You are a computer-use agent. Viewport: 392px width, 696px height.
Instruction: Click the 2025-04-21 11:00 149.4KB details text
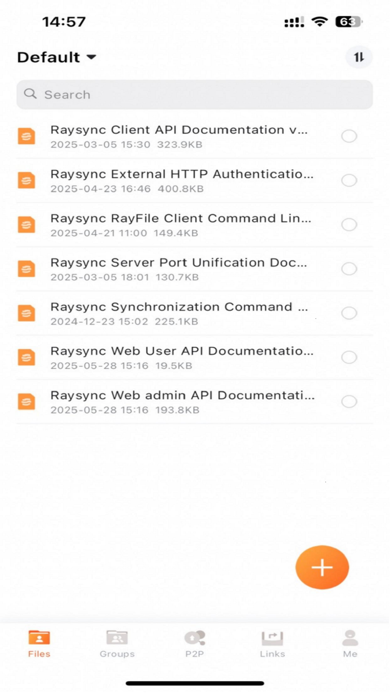point(124,233)
